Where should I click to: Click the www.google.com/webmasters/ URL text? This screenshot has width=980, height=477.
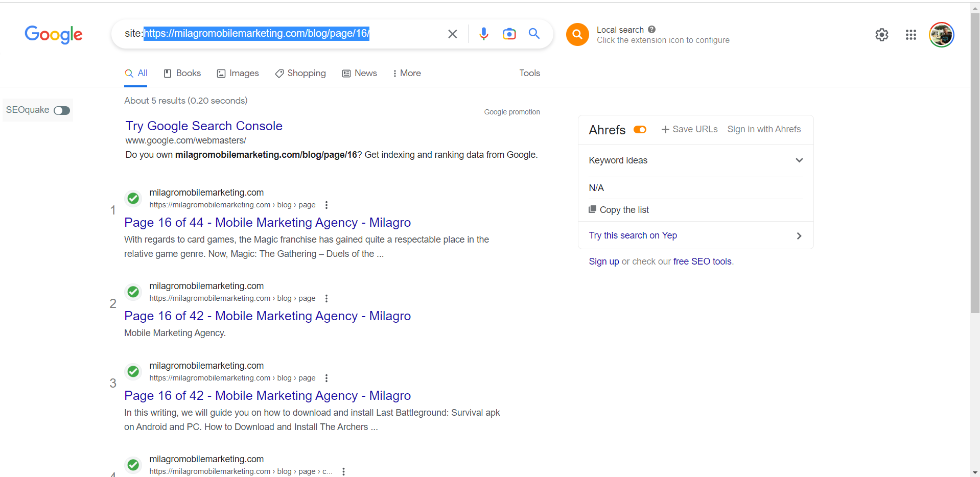pyautogui.click(x=186, y=140)
